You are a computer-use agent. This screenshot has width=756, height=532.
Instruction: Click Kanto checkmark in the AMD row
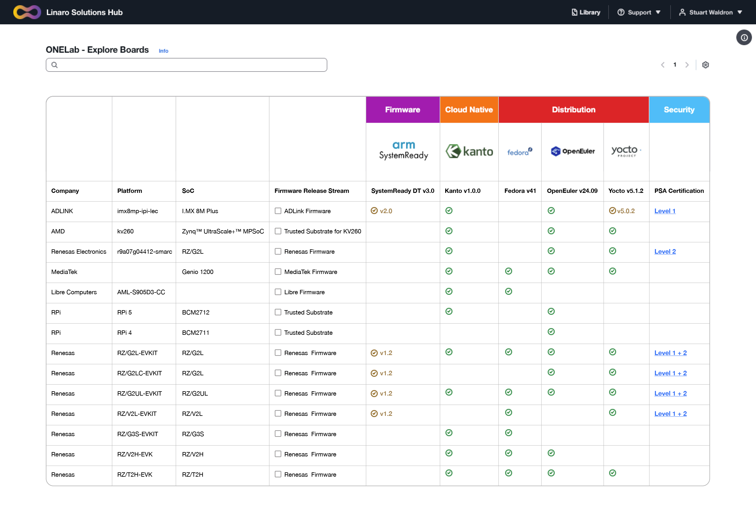pyautogui.click(x=449, y=231)
